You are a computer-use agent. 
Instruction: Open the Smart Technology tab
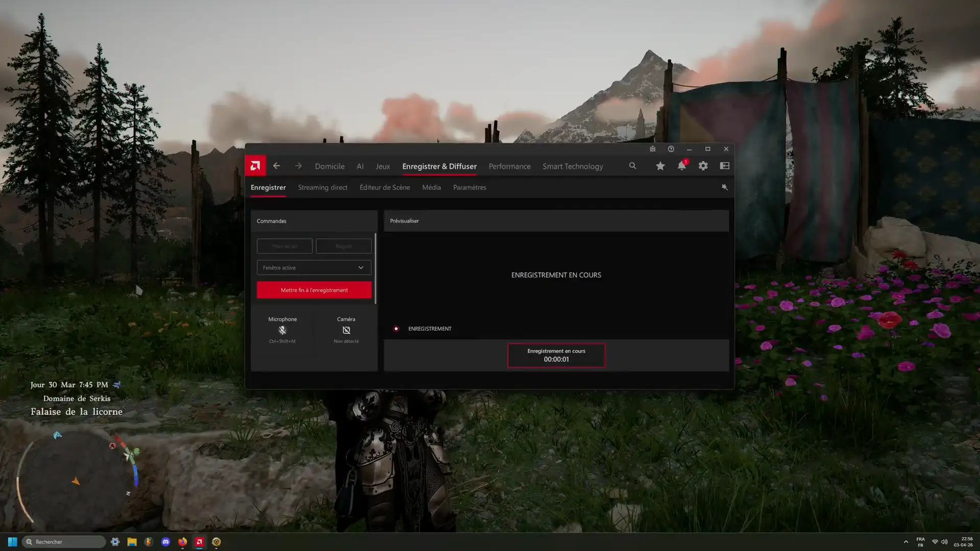[x=573, y=166]
